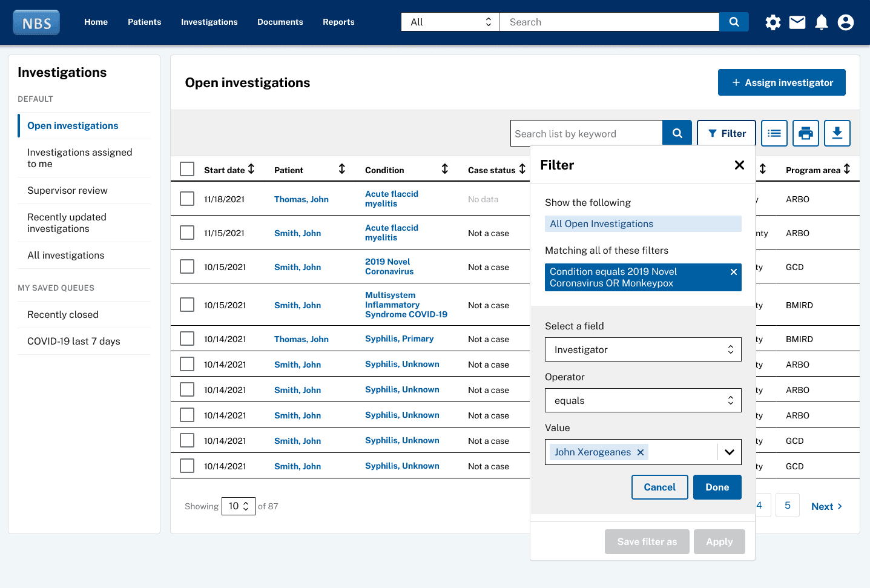Image resolution: width=870 pixels, height=588 pixels.
Task: Sort by Start date column
Action: tap(251, 169)
